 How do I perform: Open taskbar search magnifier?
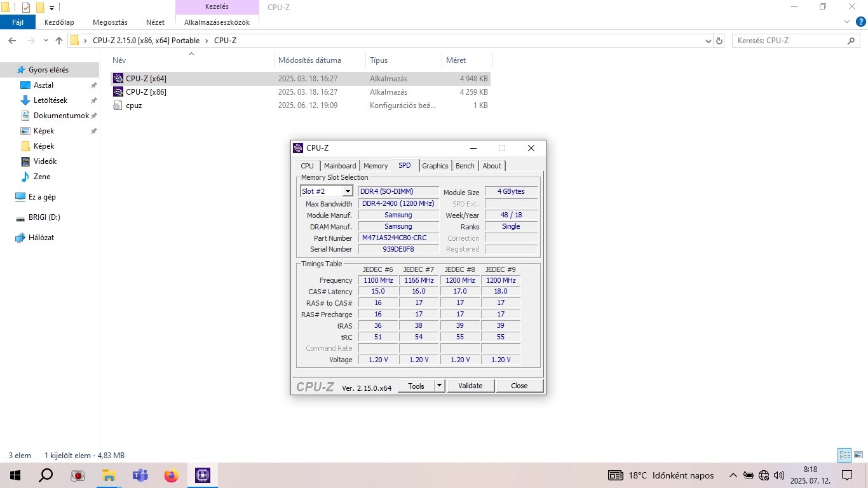click(x=46, y=475)
